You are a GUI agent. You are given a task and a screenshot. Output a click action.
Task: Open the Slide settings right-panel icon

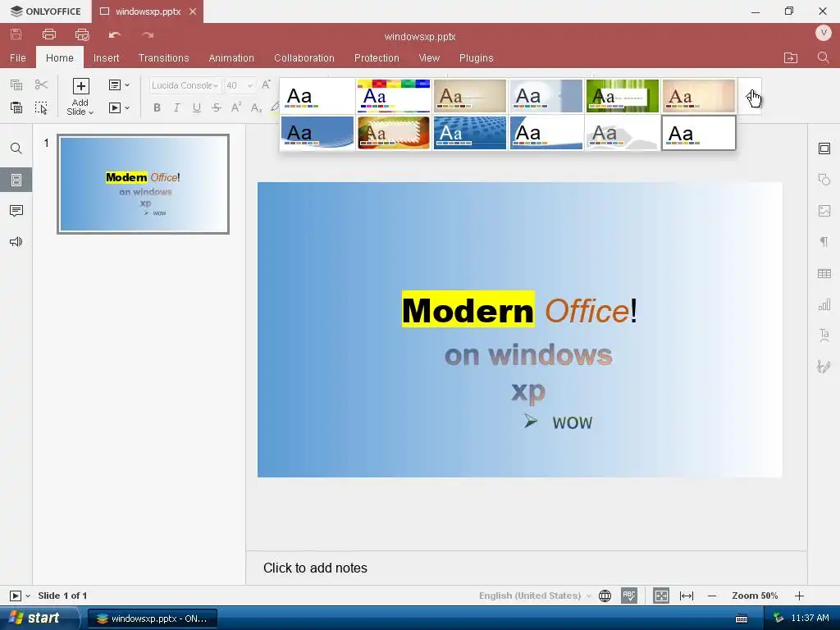(824, 148)
